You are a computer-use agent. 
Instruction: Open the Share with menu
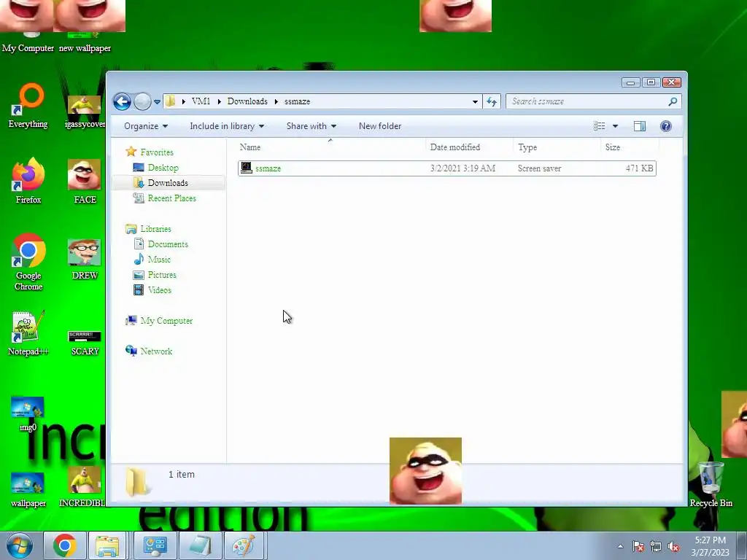click(311, 126)
